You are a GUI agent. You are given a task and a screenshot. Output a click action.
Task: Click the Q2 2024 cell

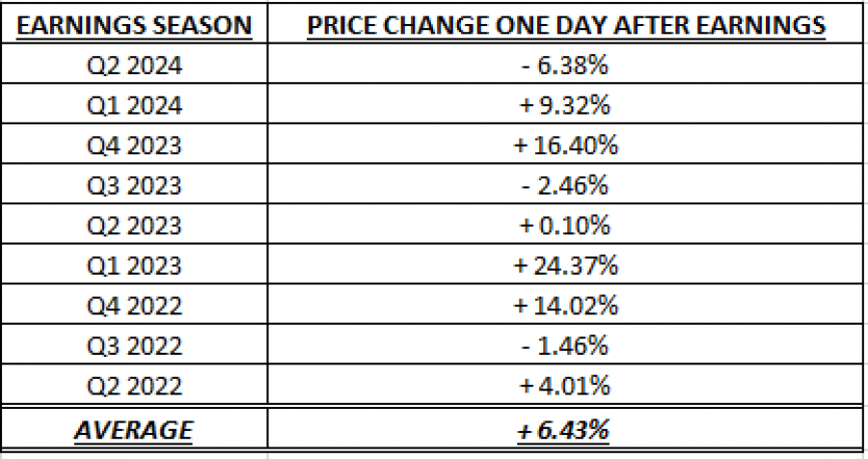point(134,66)
